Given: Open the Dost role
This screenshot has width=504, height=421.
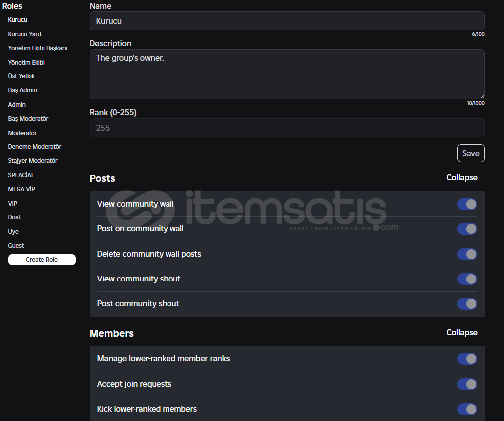Looking at the screenshot, I should coord(14,217).
